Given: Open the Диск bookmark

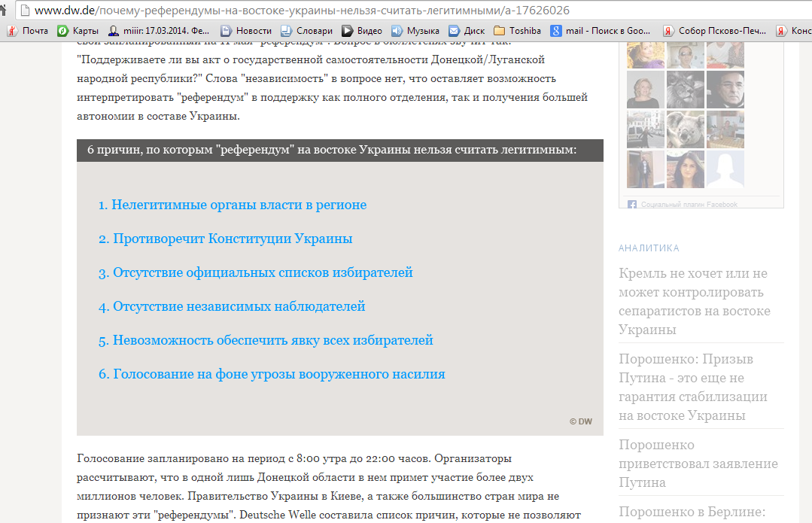Looking at the screenshot, I should point(467,31).
